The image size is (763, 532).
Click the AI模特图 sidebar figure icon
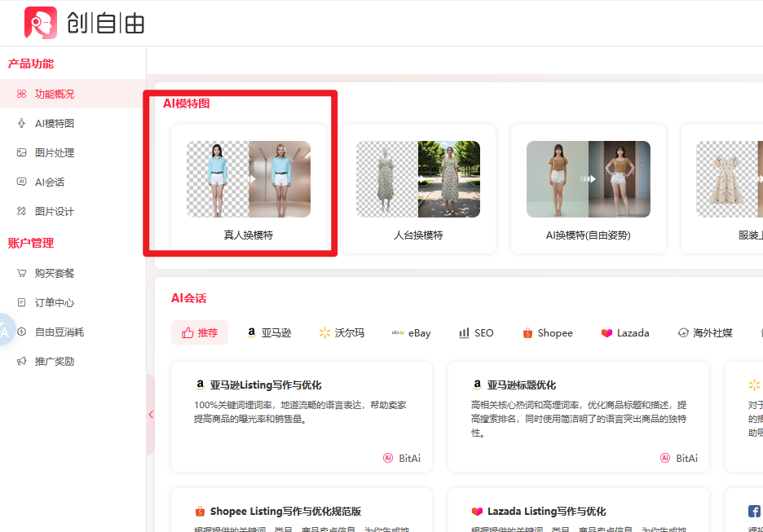click(21, 124)
